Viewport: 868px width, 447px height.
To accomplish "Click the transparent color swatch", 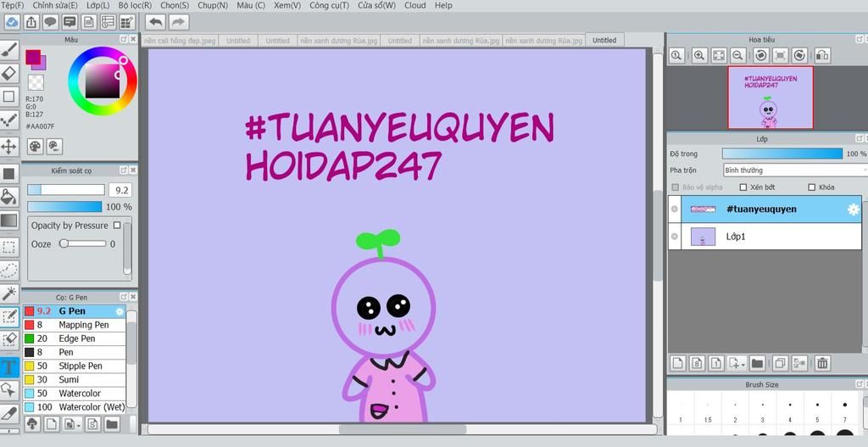I will [x=36, y=82].
